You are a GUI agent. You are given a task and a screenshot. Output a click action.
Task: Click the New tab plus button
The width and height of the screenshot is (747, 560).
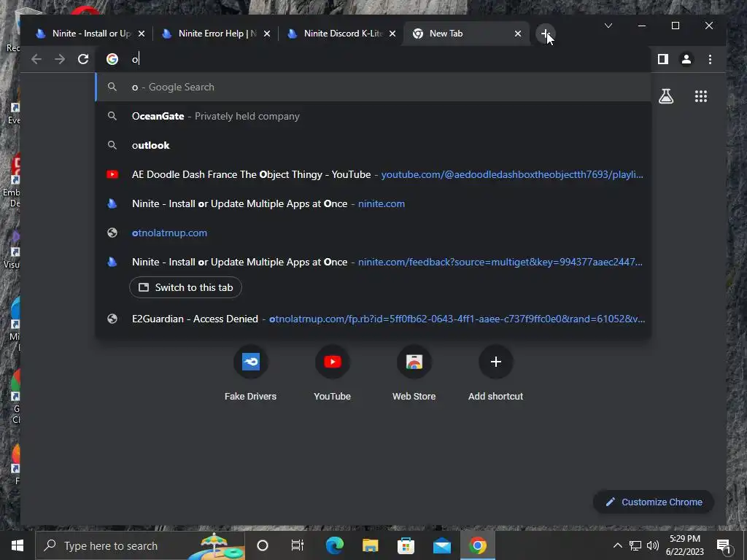(546, 34)
